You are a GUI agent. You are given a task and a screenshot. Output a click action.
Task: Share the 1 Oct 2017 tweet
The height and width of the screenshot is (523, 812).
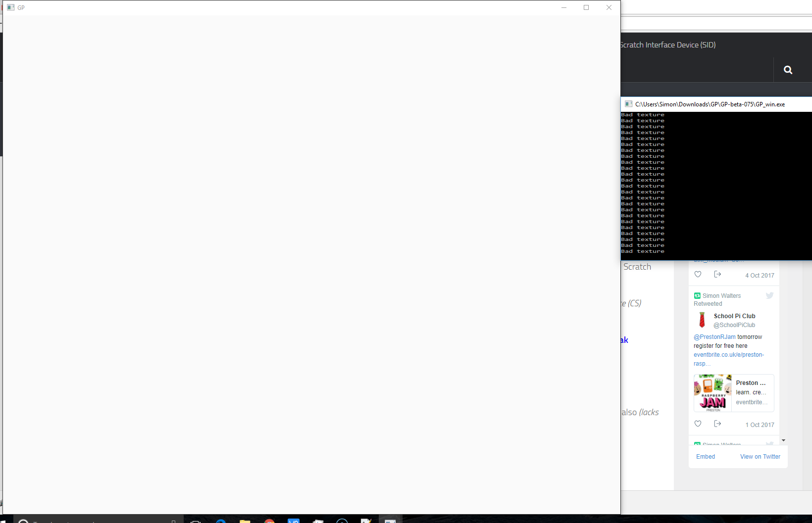coord(717,424)
